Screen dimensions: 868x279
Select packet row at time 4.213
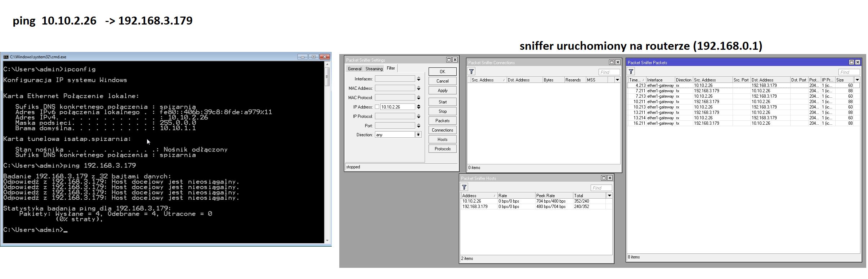click(743, 85)
